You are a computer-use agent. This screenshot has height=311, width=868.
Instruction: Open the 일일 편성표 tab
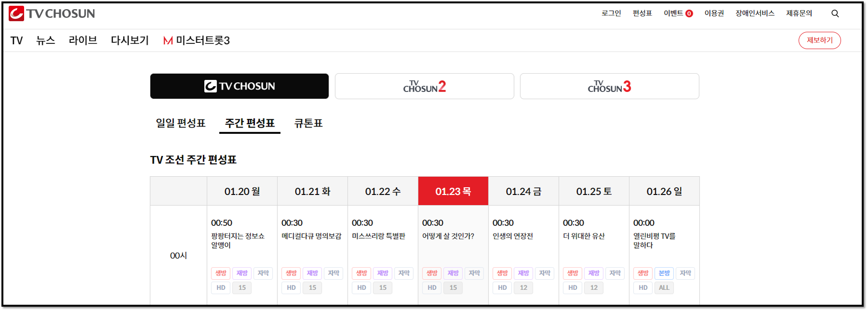tap(181, 123)
